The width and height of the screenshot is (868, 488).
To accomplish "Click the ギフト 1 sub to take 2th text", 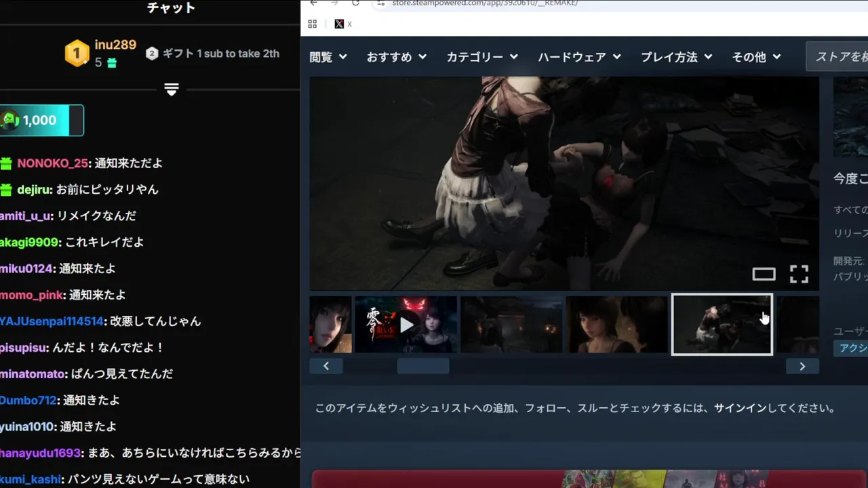I will [221, 54].
